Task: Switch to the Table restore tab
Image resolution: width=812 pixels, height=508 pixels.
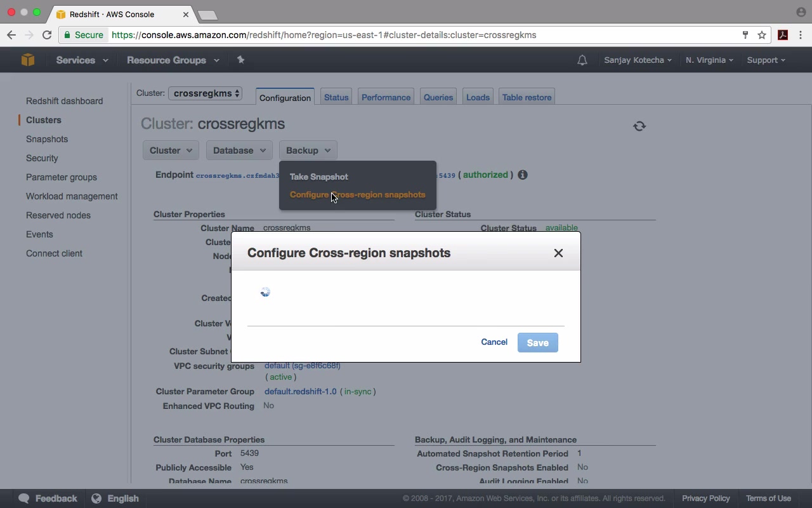Action: pyautogui.click(x=527, y=97)
